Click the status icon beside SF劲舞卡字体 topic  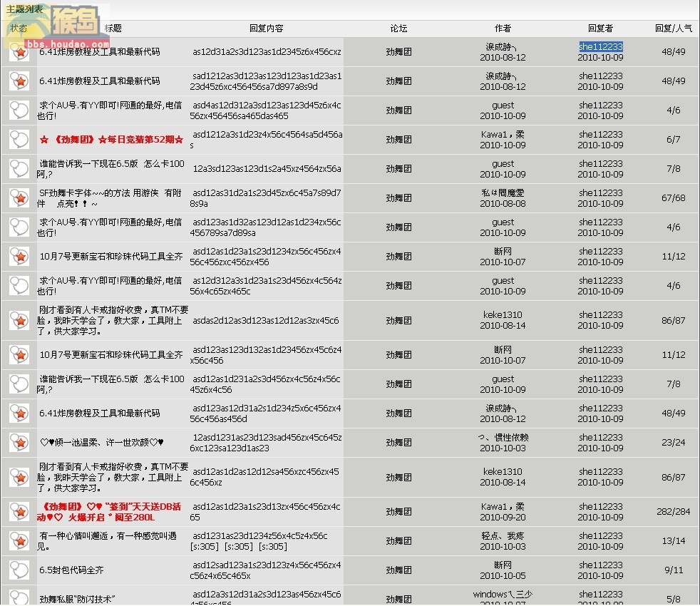point(19,197)
